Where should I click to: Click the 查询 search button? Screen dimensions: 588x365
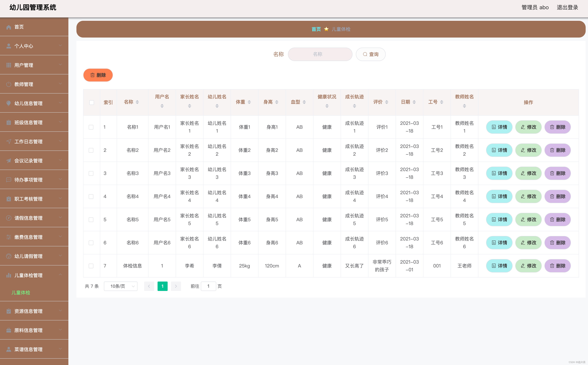point(371,54)
